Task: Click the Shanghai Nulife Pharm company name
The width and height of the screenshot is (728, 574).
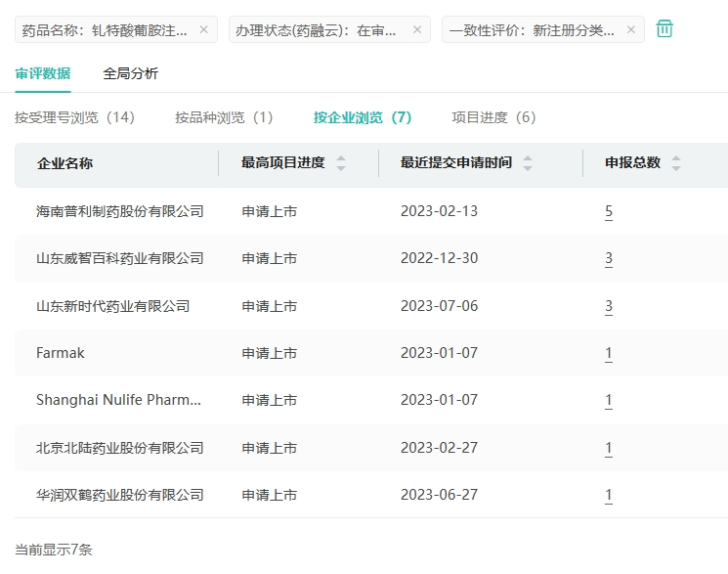Action: point(118,400)
